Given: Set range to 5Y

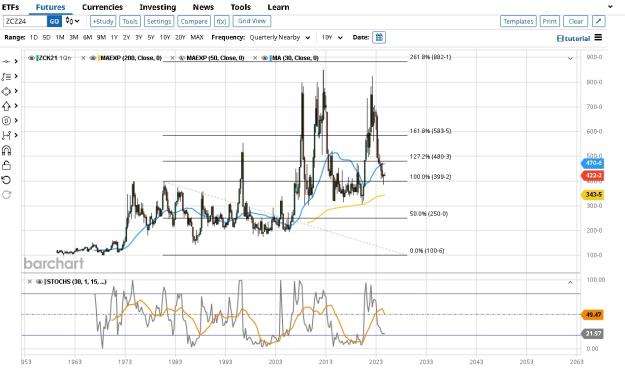Looking at the screenshot, I should tap(151, 37).
